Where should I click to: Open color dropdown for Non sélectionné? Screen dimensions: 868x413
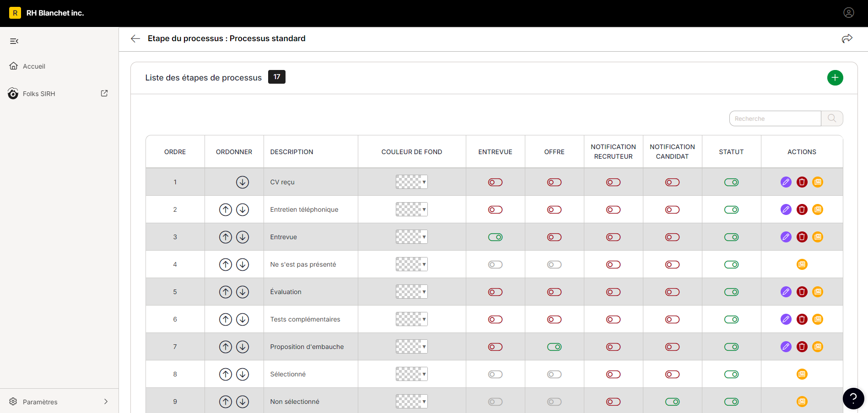pos(412,402)
